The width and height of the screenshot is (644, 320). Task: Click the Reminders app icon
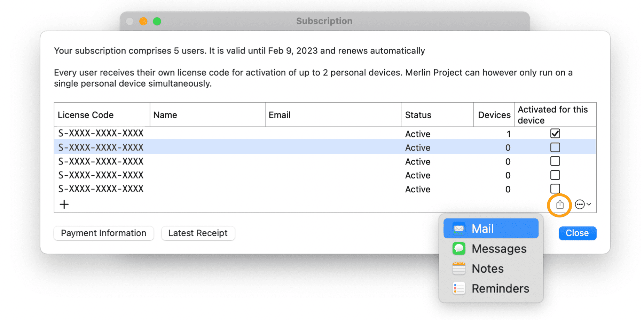459,288
